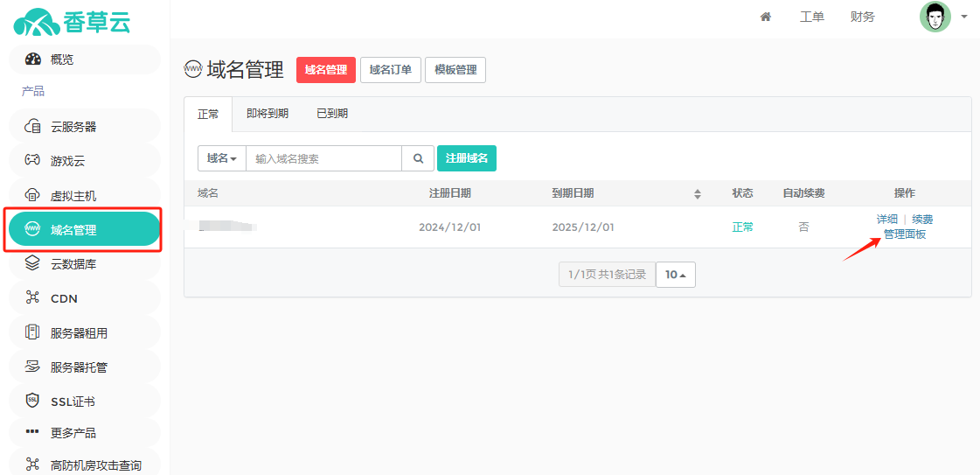
Task: Open the page size 10 dropdown
Action: coord(676,275)
